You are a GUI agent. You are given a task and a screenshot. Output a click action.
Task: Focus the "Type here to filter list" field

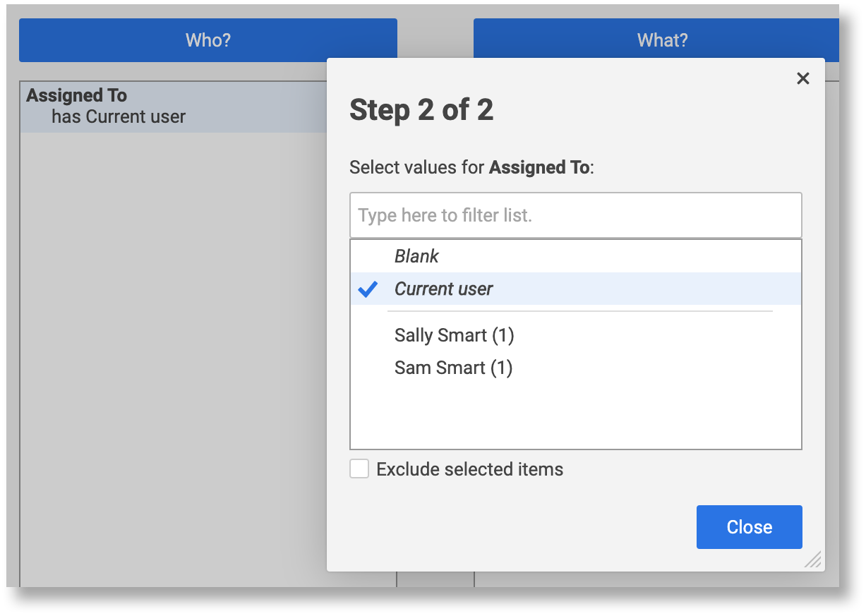pos(575,215)
